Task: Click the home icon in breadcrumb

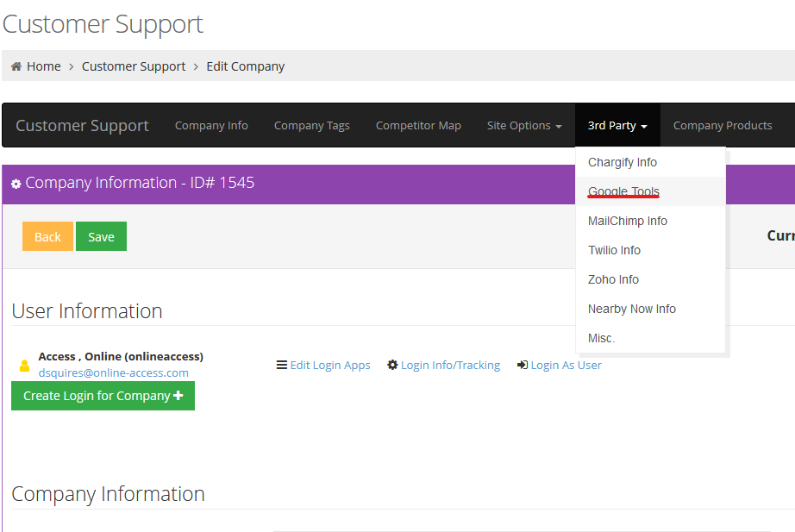Action: pyautogui.click(x=16, y=66)
